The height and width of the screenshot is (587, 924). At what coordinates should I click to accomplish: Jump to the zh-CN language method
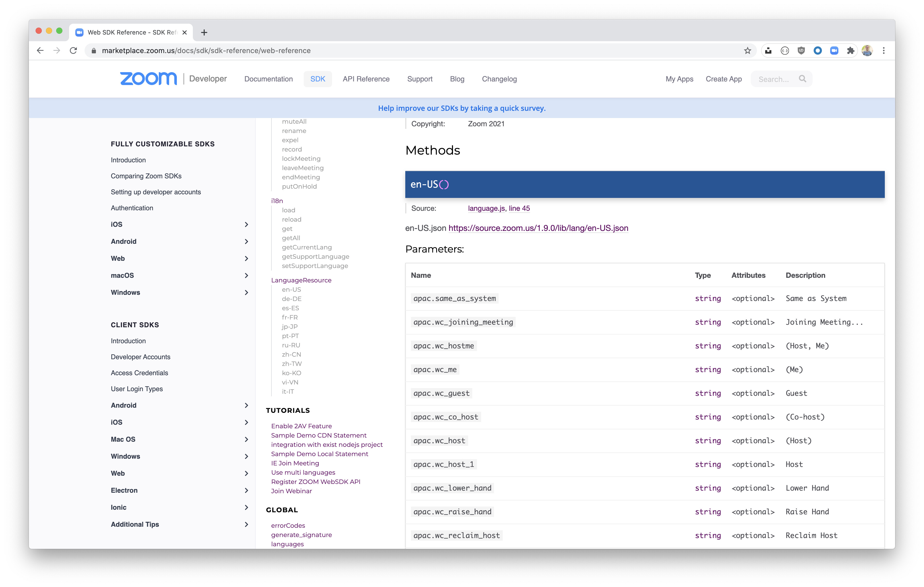291,354
